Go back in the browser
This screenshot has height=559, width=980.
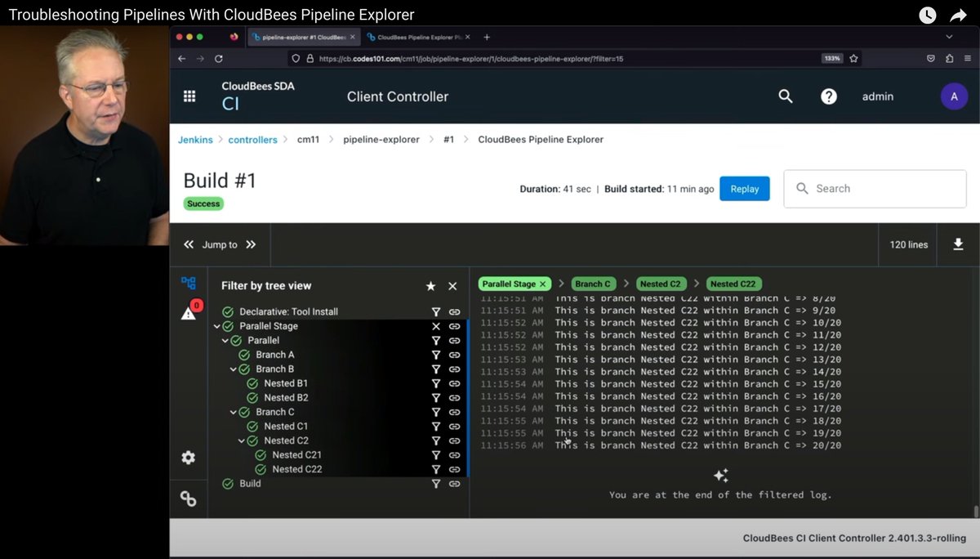point(181,59)
